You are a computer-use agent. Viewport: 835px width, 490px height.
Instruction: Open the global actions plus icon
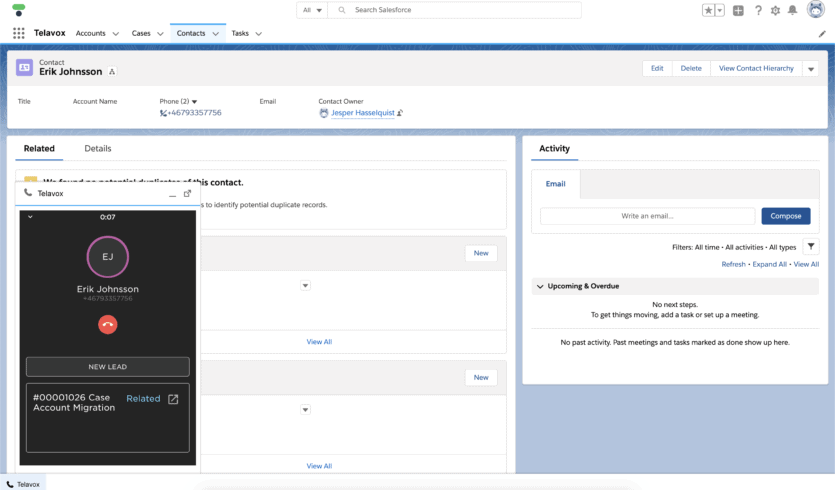[x=738, y=10]
